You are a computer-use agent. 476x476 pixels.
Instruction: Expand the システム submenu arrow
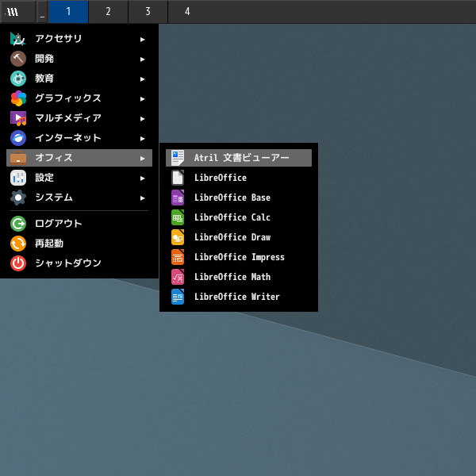coord(143,198)
